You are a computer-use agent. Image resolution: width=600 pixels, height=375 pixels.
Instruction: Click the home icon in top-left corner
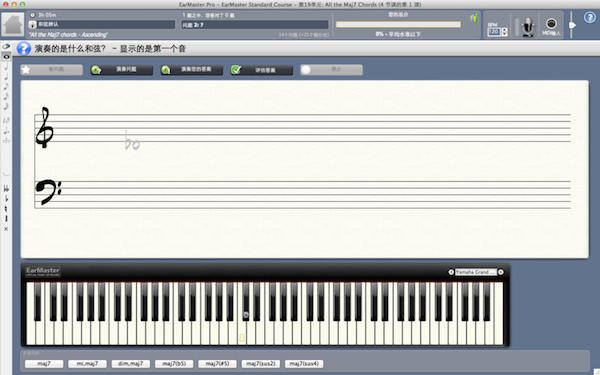(x=13, y=24)
